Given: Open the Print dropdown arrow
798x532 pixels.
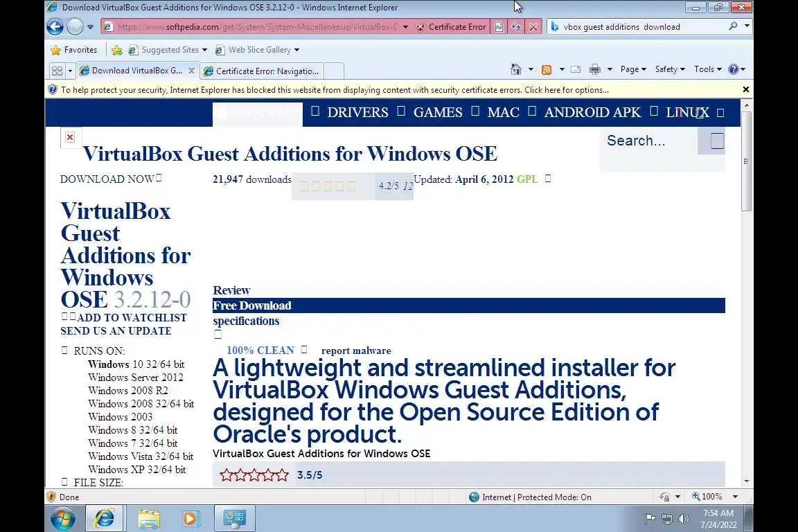Looking at the screenshot, I should pyautogui.click(x=610, y=69).
